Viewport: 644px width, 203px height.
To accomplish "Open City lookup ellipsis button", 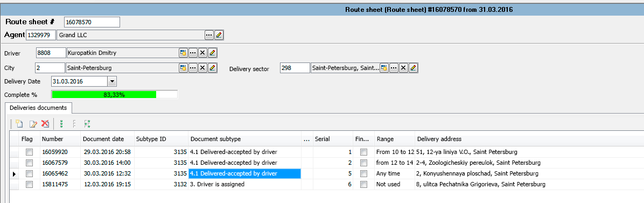I will 193,68.
